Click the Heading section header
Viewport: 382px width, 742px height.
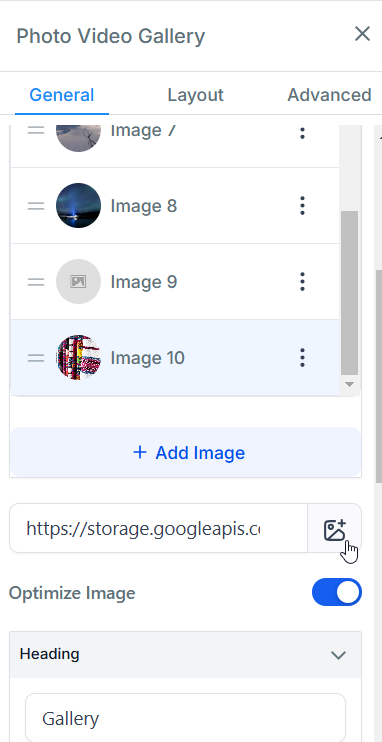pos(186,654)
